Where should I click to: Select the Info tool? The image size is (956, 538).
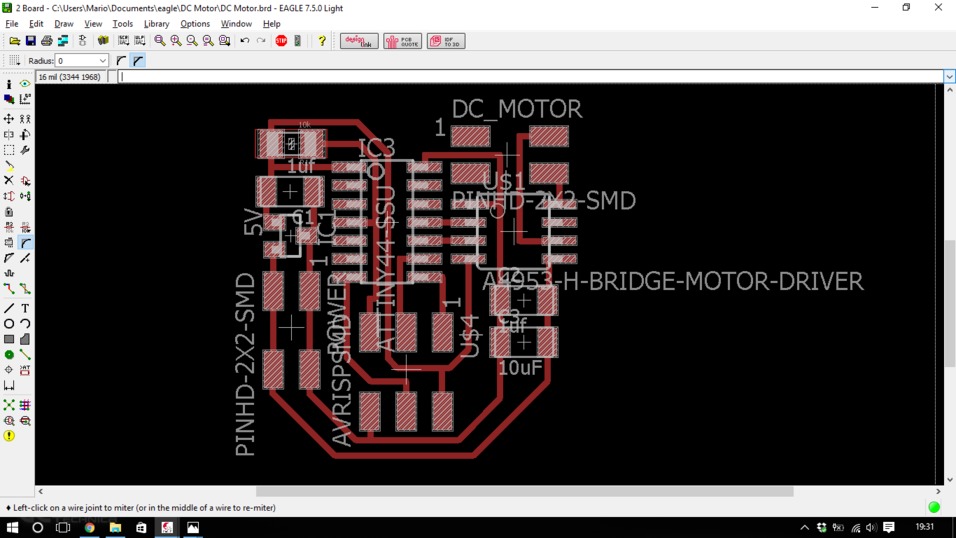click(9, 84)
